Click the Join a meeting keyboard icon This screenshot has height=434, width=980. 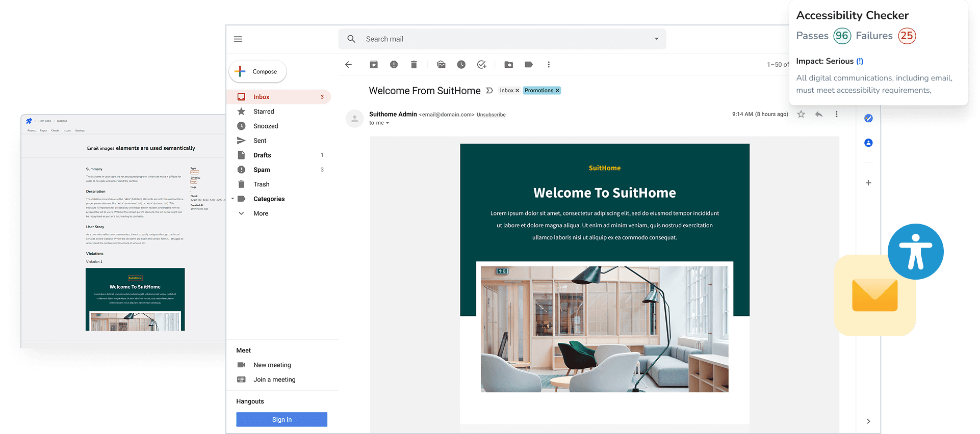pos(242,379)
